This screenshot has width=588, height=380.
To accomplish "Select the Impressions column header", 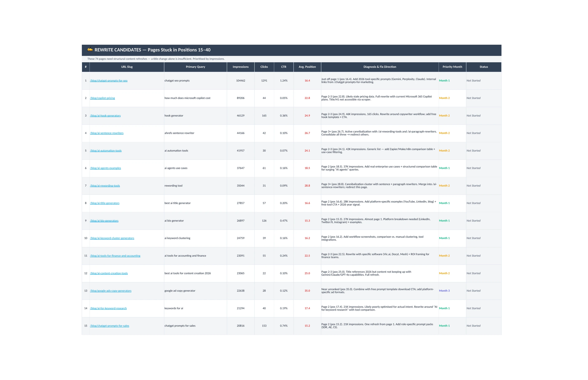I will tap(241, 67).
